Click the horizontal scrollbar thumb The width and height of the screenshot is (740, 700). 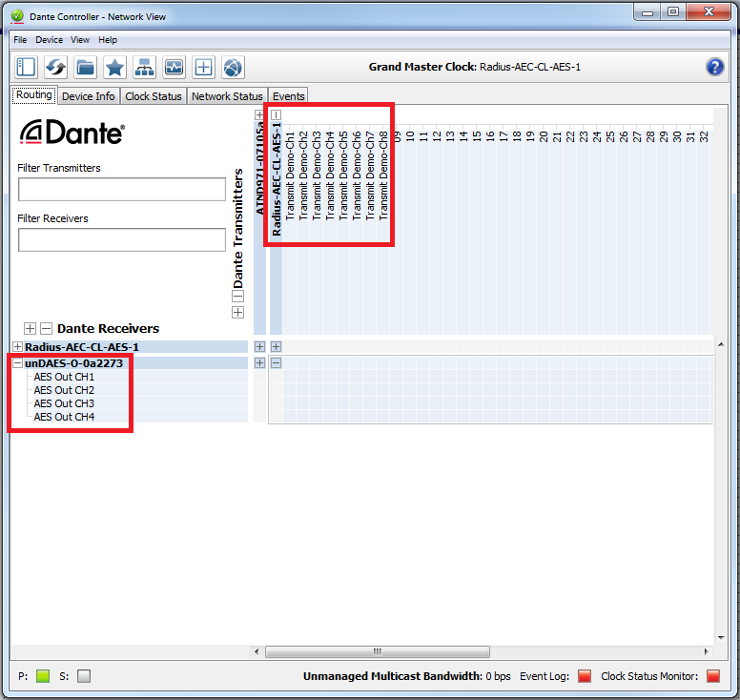click(378, 652)
